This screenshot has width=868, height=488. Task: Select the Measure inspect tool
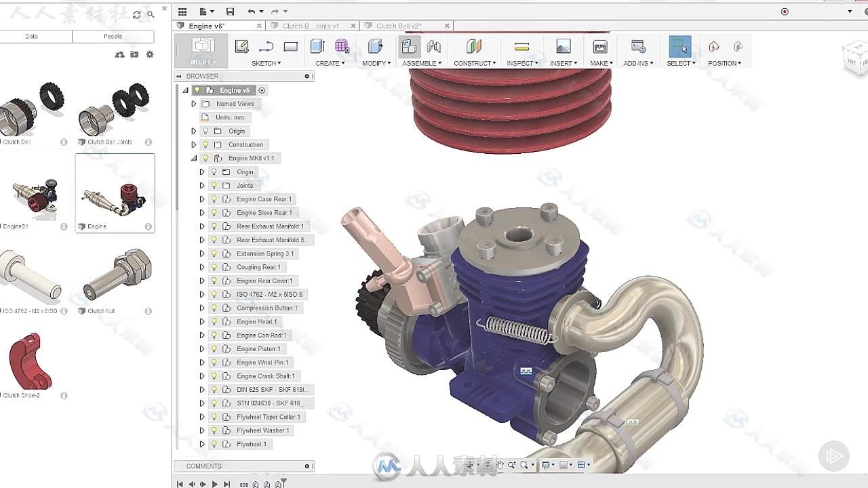tap(521, 46)
